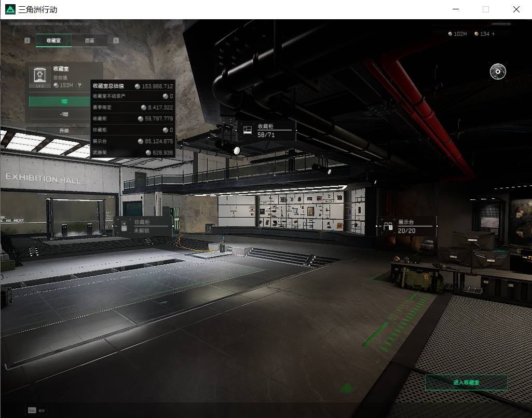Click the 三角洲行动 app logo in title bar
The height and width of the screenshot is (418, 532).
[x=10, y=9]
